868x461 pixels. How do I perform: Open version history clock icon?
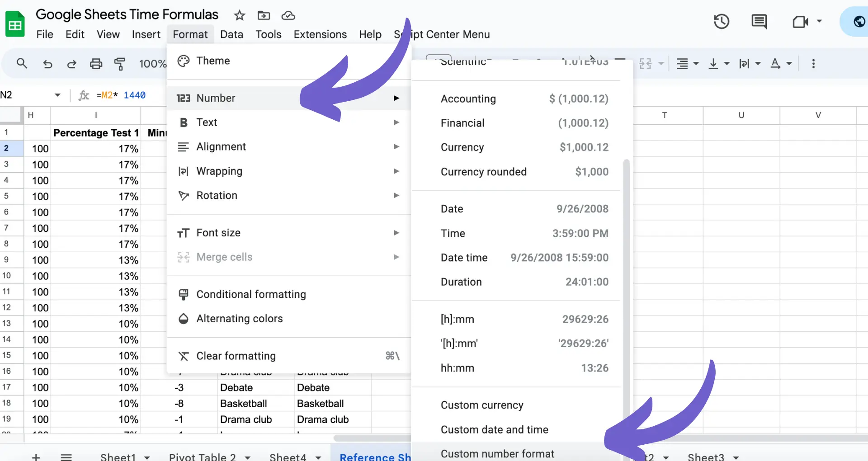point(722,21)
